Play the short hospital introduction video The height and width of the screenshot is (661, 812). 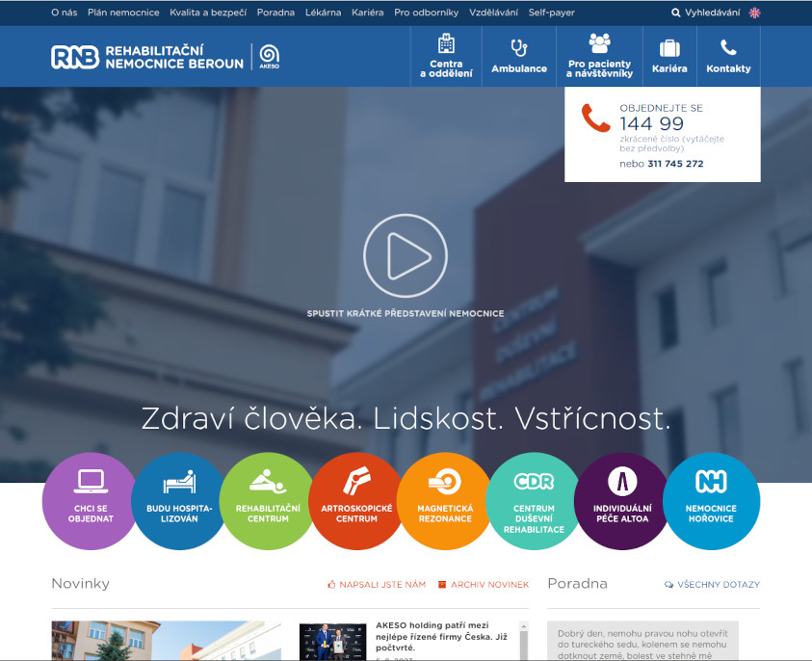point(406,256)
